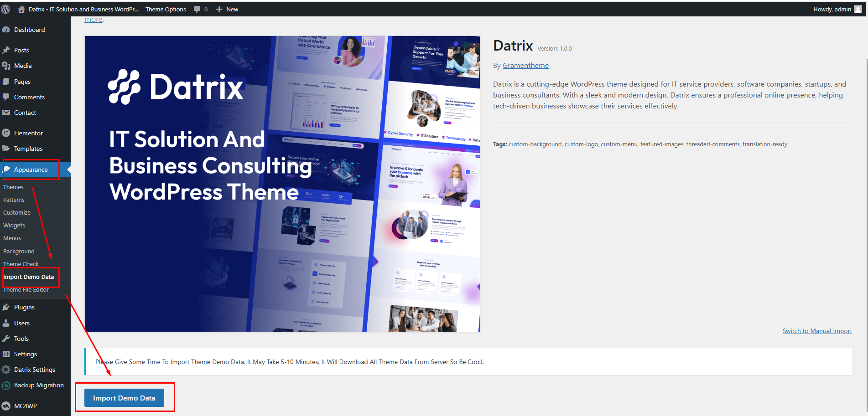Click the Import Demo Data button

coord(124,398)
